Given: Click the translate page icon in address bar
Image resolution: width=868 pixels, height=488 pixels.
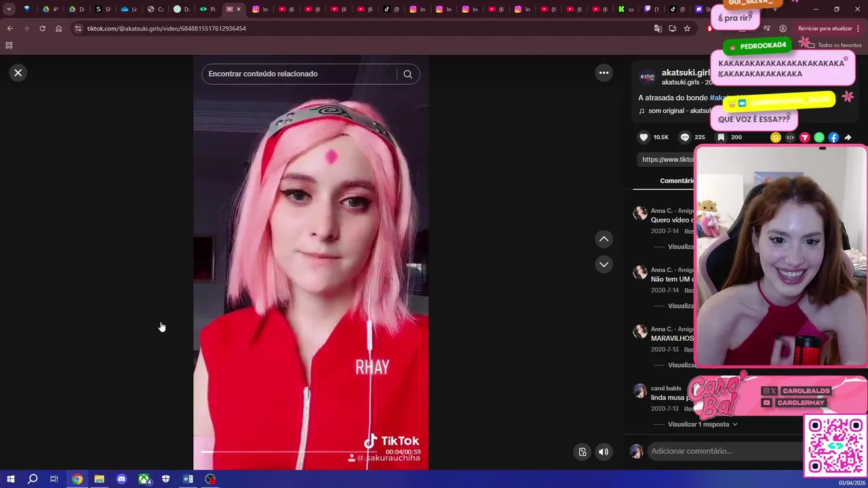Looking at the screenshot, I should [x=658, y=28].
